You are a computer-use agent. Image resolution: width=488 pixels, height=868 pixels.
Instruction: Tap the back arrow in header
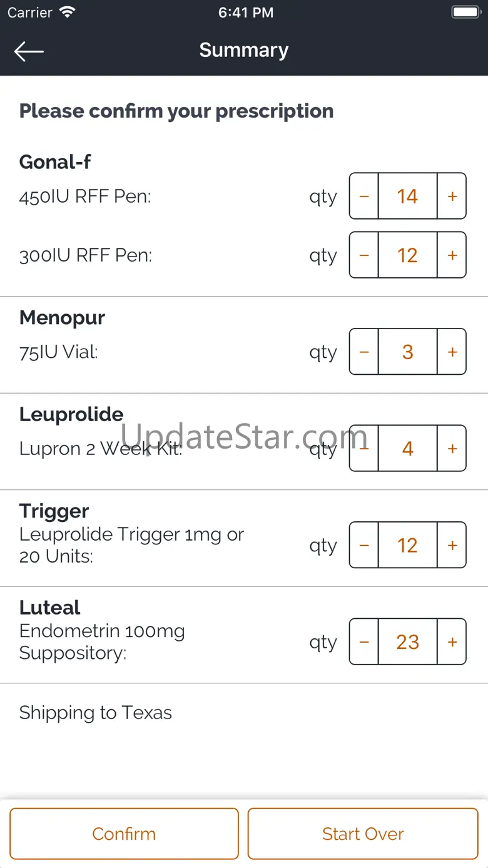pyautogui.click(x=29, y=51)
